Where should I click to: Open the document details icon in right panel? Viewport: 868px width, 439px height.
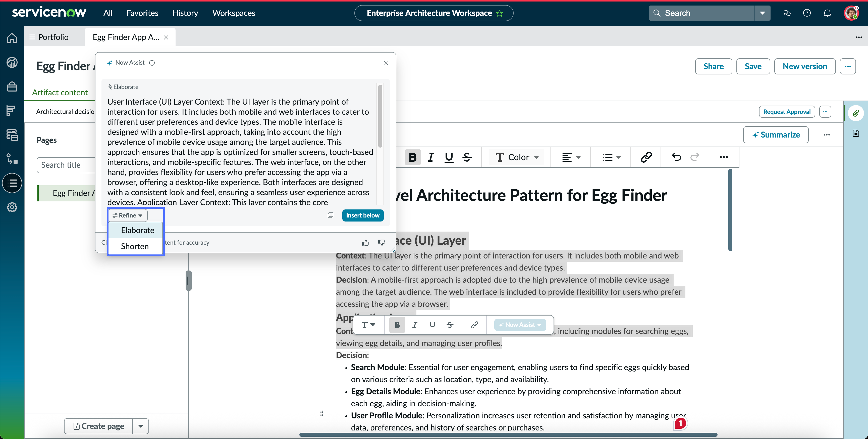855,133
